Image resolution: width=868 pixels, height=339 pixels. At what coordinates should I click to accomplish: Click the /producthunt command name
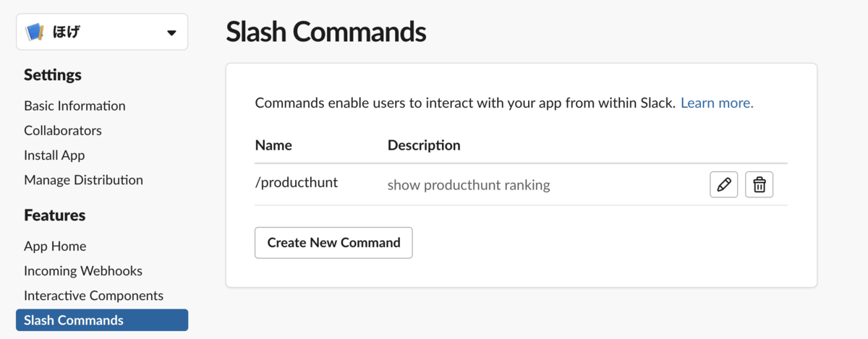297,183
